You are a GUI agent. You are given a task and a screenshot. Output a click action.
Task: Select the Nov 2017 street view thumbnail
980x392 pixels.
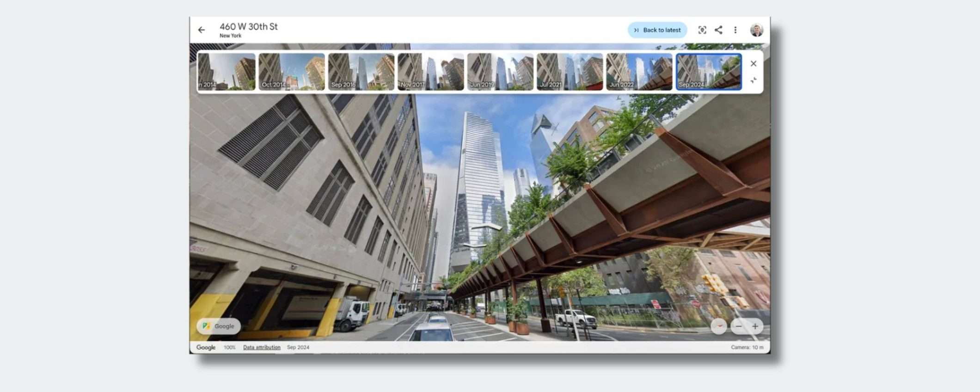[431, 72]
